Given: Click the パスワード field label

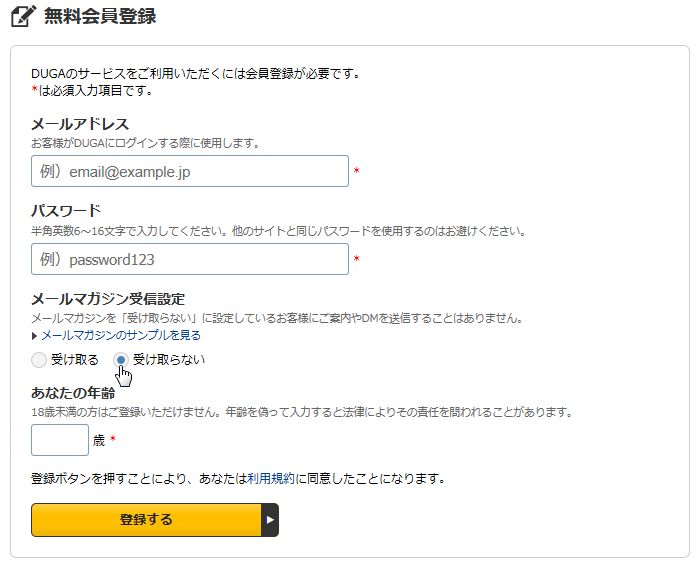Looking at the screenshot, I should (x=66, y=210).
